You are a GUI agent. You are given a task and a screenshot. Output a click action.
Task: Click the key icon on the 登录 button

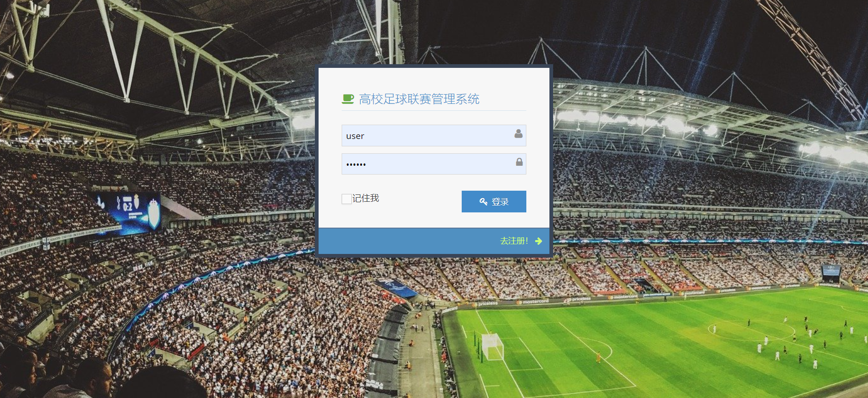pyautogui.click(x=483, y=201)
